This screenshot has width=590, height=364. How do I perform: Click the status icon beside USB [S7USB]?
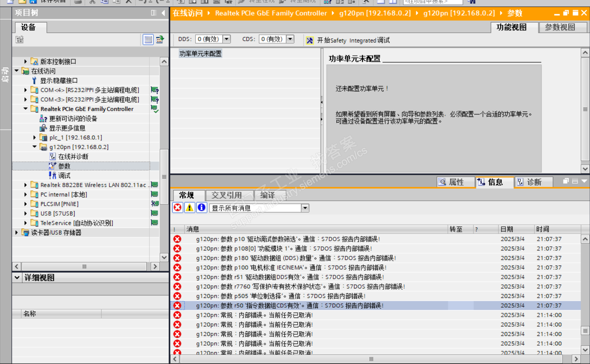tap(155, 214)
